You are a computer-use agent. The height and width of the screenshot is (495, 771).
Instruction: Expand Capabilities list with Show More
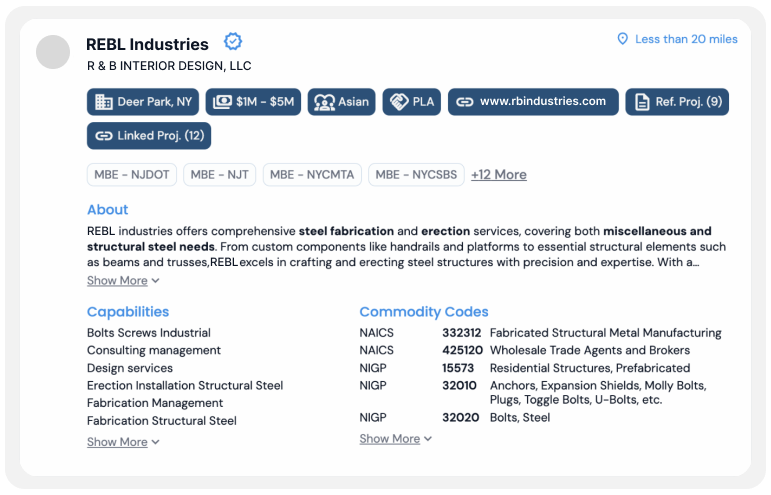click(123, 442)
